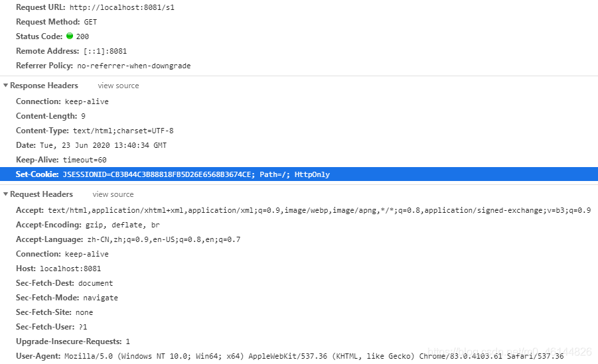Select the Remote Address [::1]:8081 value

click(105, 51)
